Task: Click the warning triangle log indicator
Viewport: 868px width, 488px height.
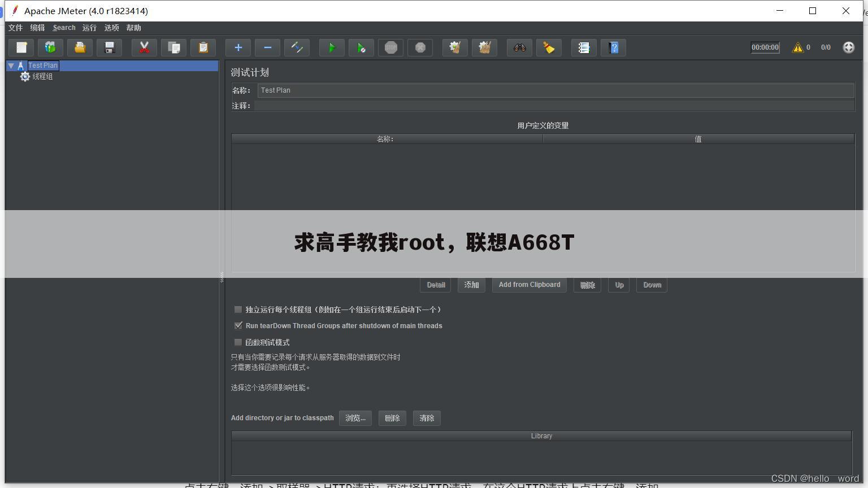Action: (x=797, y=47)
